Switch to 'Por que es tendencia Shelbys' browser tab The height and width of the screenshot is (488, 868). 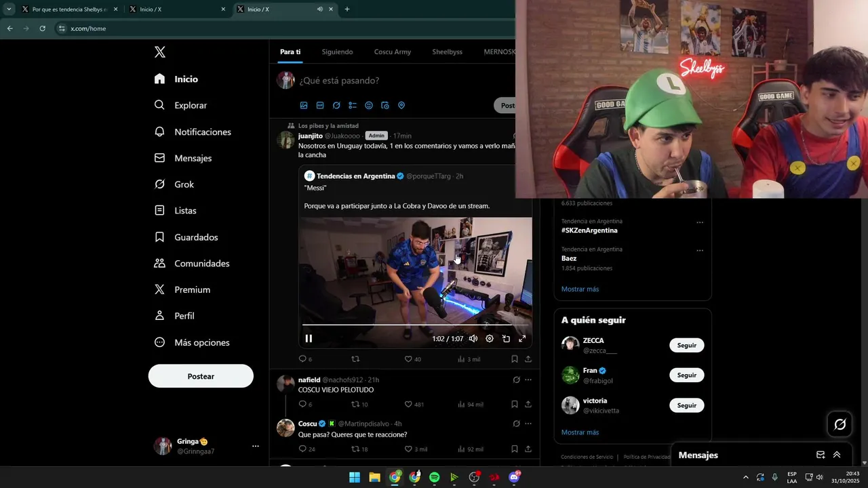(69, 9)
